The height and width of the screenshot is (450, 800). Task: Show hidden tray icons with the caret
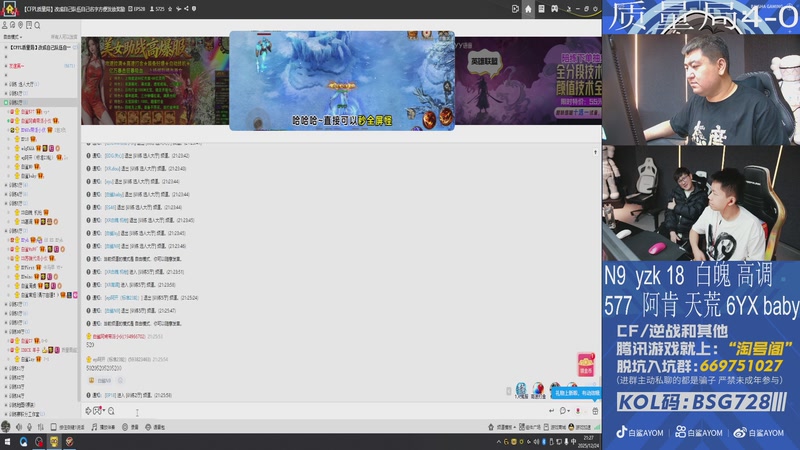click(498, 442)
